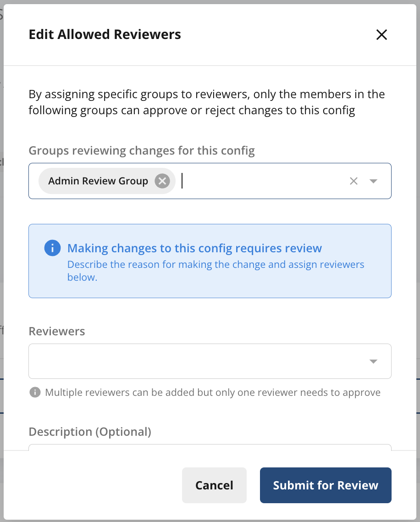Screen dimensions: 420x522
Task: Close the Edit Allowed Reviewers dialog
Action: tap(381, 34)
